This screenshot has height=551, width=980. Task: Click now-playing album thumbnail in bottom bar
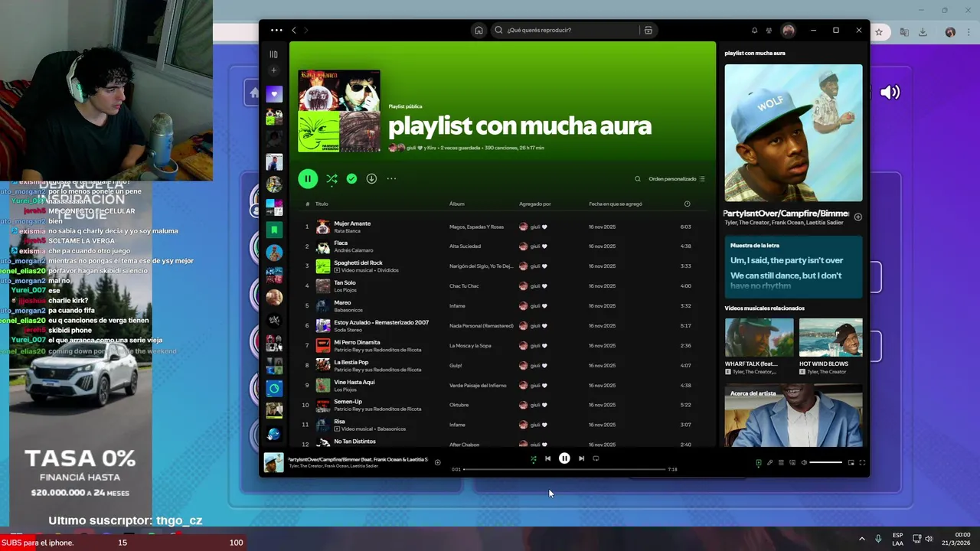[273, 462]
